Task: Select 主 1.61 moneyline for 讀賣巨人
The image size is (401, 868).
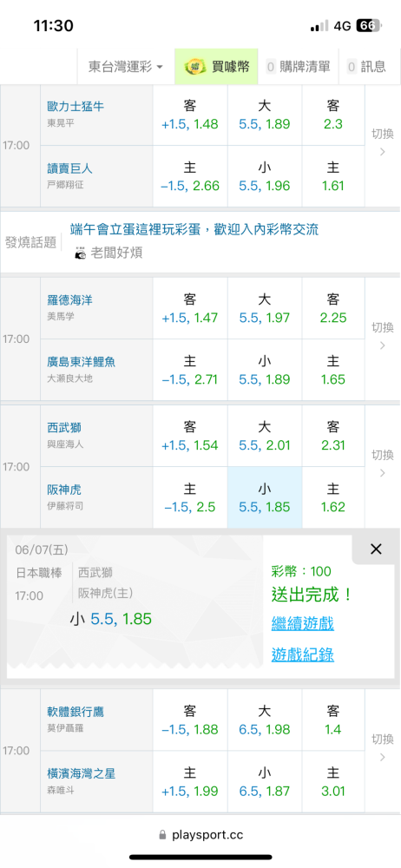Action: click(333, 176)
